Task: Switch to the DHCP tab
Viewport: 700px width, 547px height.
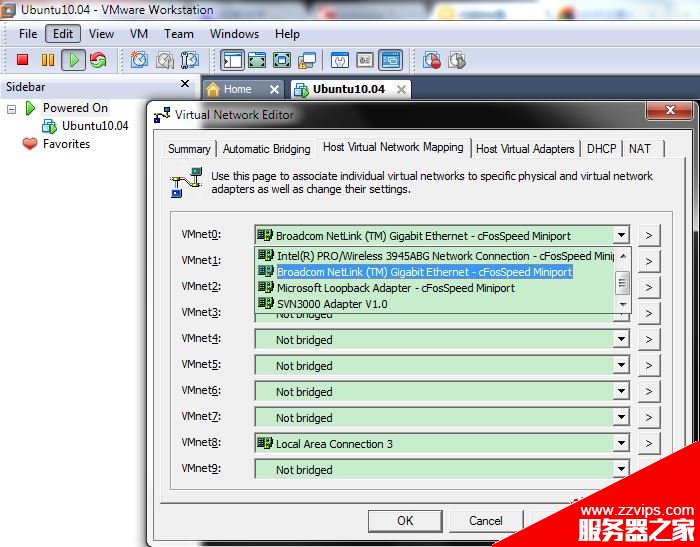Action: coord(601,149)
